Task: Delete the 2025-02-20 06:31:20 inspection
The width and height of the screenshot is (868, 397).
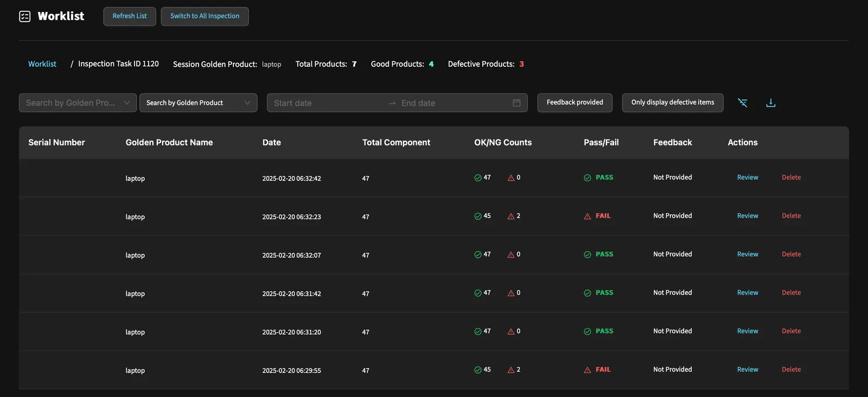Action: point(791,331)
